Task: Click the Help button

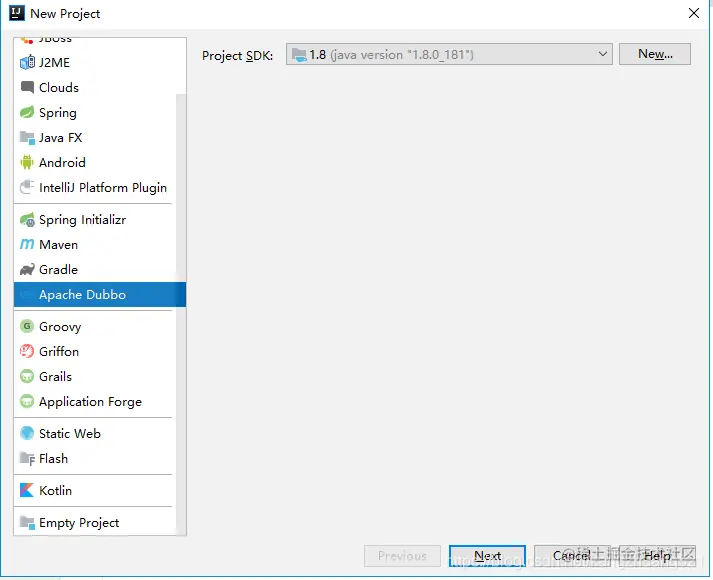Action: pos(658,556)
